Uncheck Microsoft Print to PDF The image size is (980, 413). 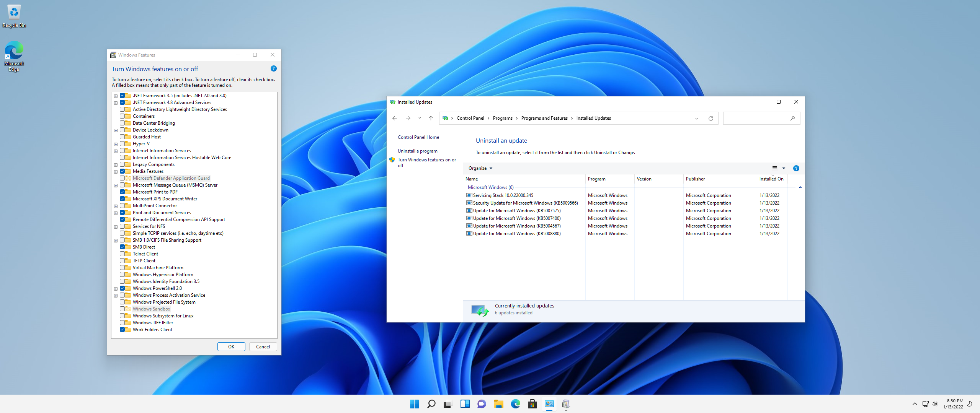122,192
